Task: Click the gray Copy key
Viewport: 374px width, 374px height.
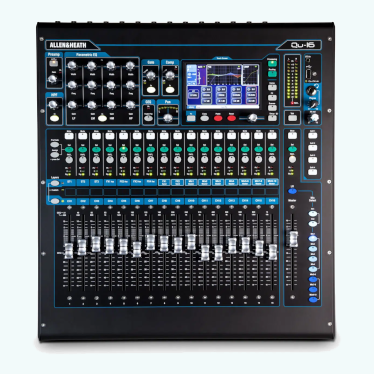Action: [x=205, y=118]
